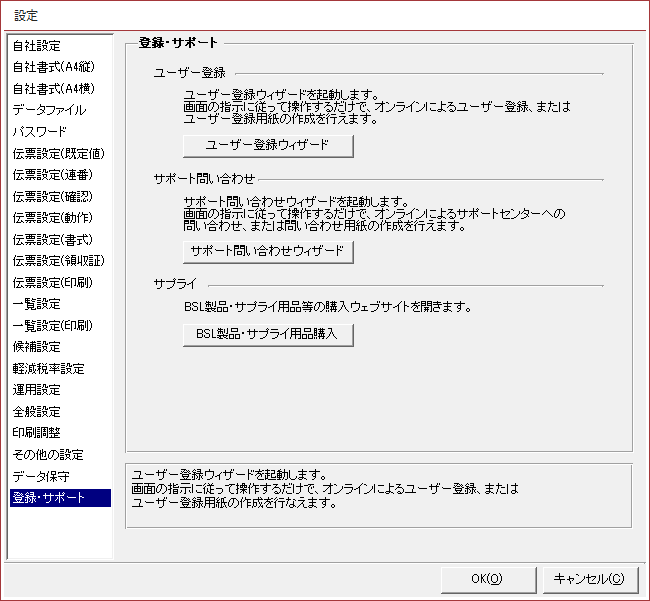This screenshot has width=650, height=601.
Task: Select 伝票設定(連番) list item
Action: (x=60, y=175)
